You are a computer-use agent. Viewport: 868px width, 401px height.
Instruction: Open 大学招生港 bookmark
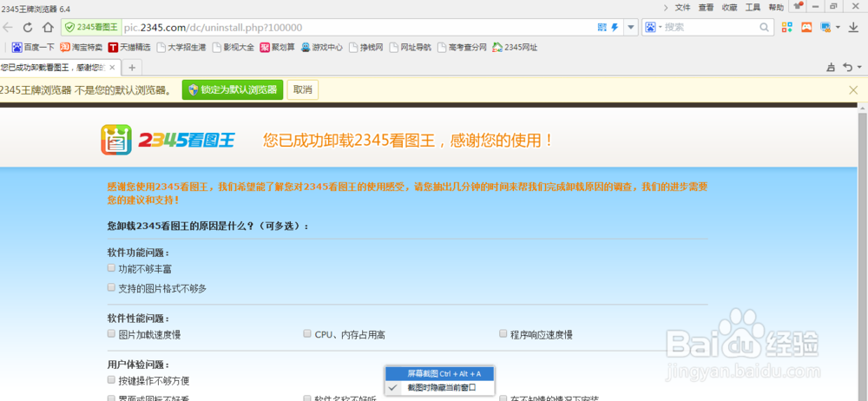click(x=181, y=48)
